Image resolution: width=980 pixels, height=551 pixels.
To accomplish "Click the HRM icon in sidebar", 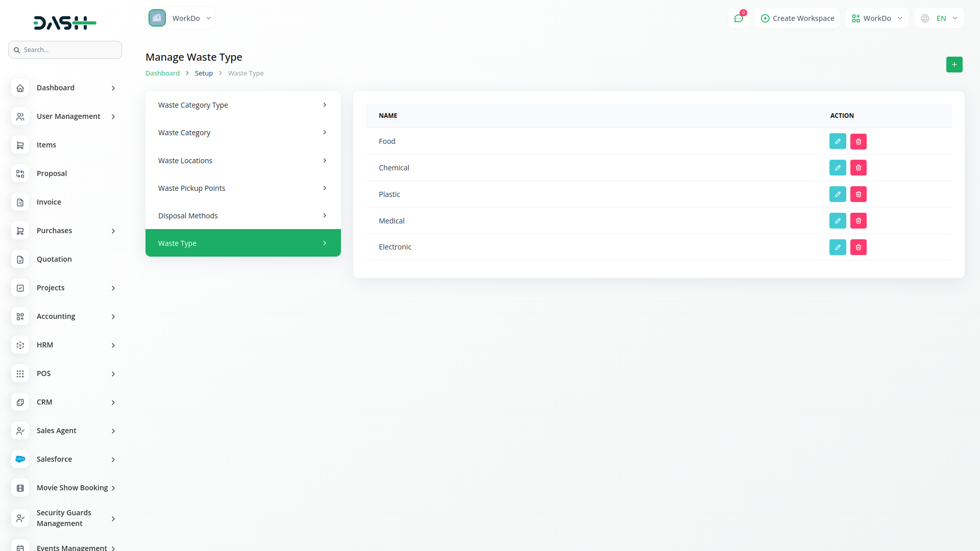I will pyautogui.click(x=20, y=345).
